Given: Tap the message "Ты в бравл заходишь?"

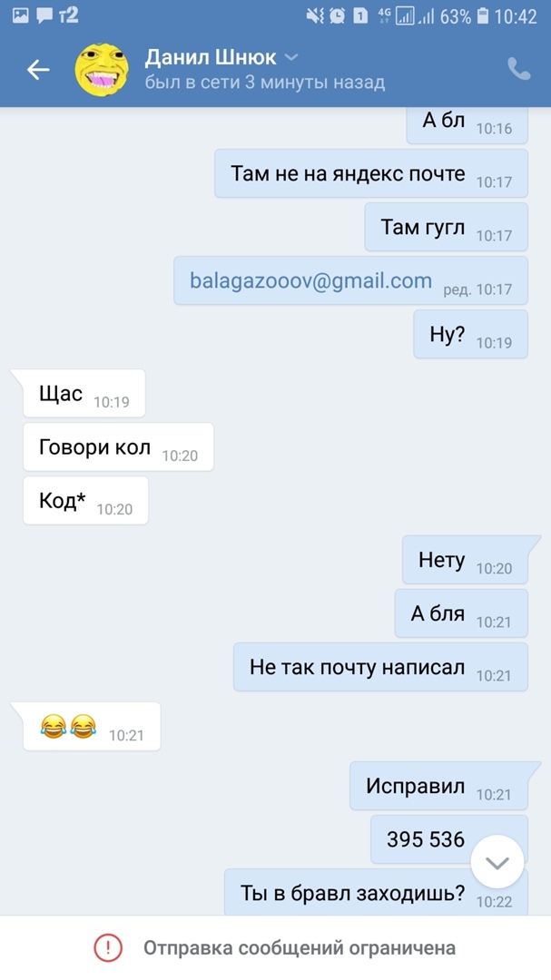Looking at the screenshot, I should (376, 893).
